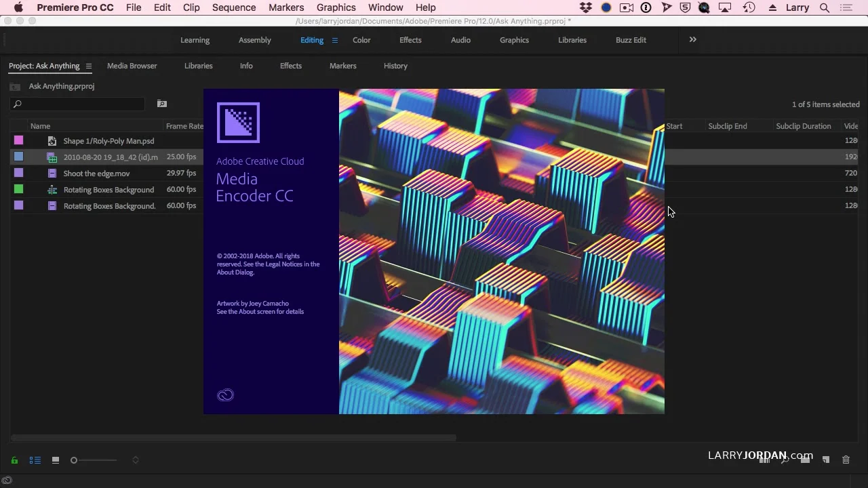The height and width of the screenshot is (488, 868).
Task: Open the Markers menu
Action: click(x=286, y=7)
